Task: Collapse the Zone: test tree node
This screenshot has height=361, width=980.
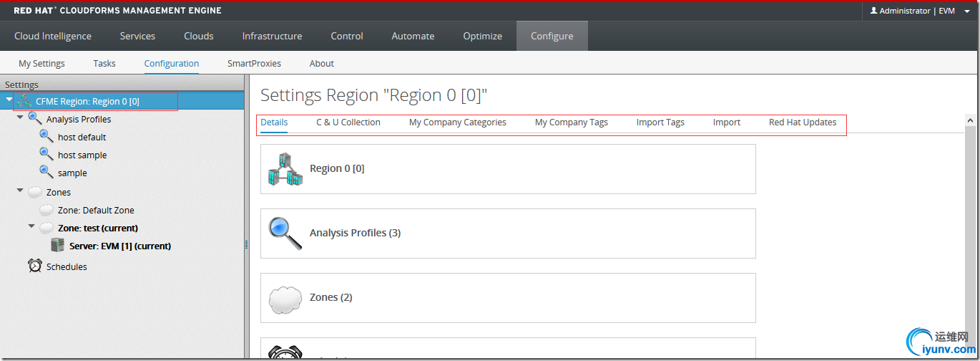Action: pyautogui.click(x=31, y=227)
